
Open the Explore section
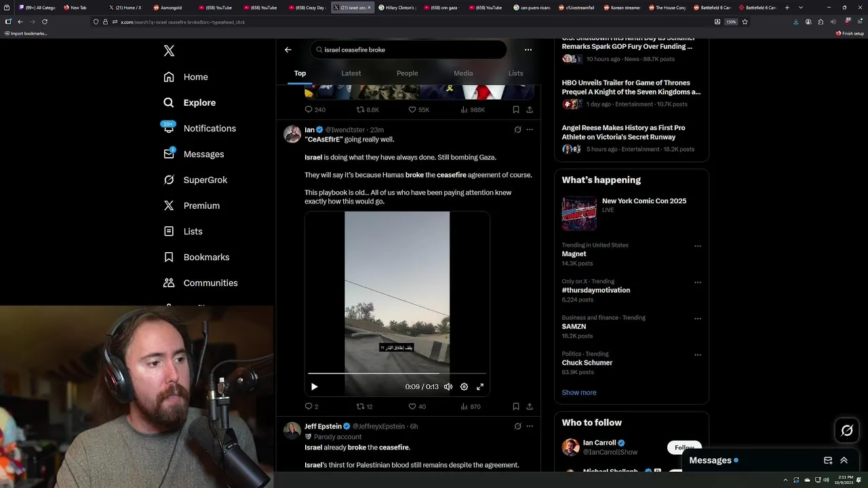190,102
